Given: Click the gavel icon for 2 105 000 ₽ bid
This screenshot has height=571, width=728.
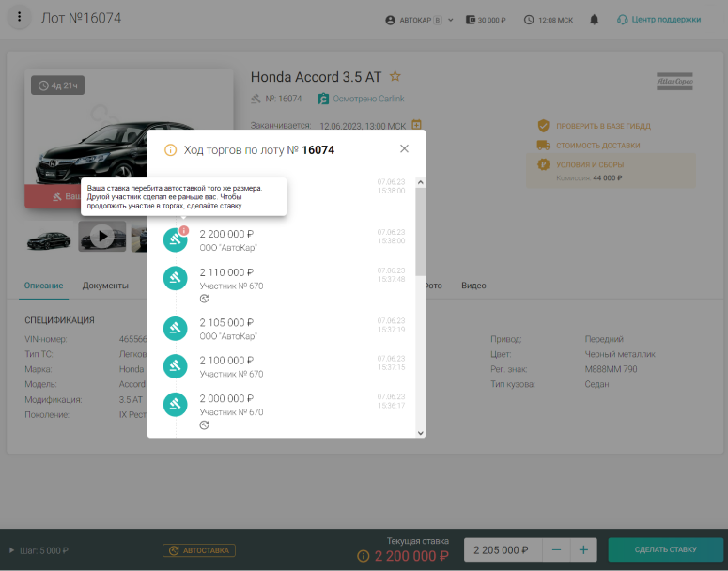Looking at the screenshot, I should [176, 328].
